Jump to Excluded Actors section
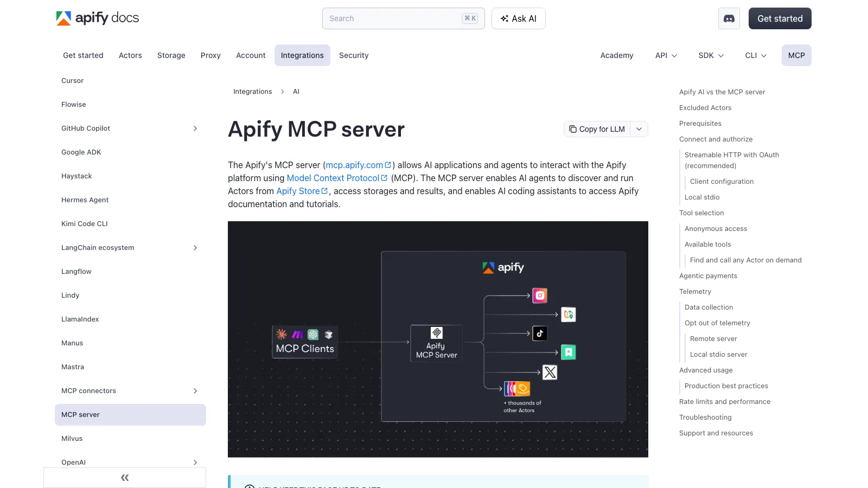Viewport: 868px width, 488px height. click(x=705, y=108)
